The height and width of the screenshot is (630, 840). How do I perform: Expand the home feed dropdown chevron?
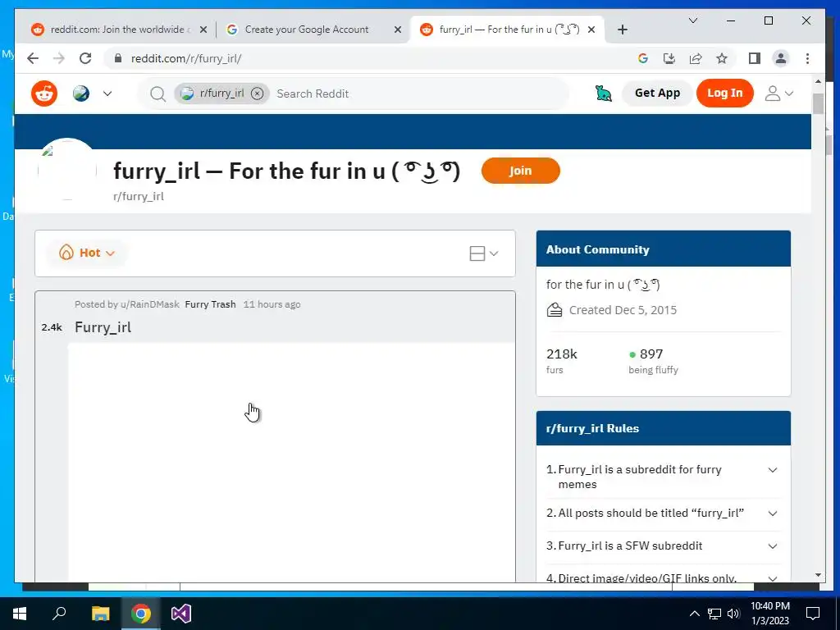pos(107,94)
